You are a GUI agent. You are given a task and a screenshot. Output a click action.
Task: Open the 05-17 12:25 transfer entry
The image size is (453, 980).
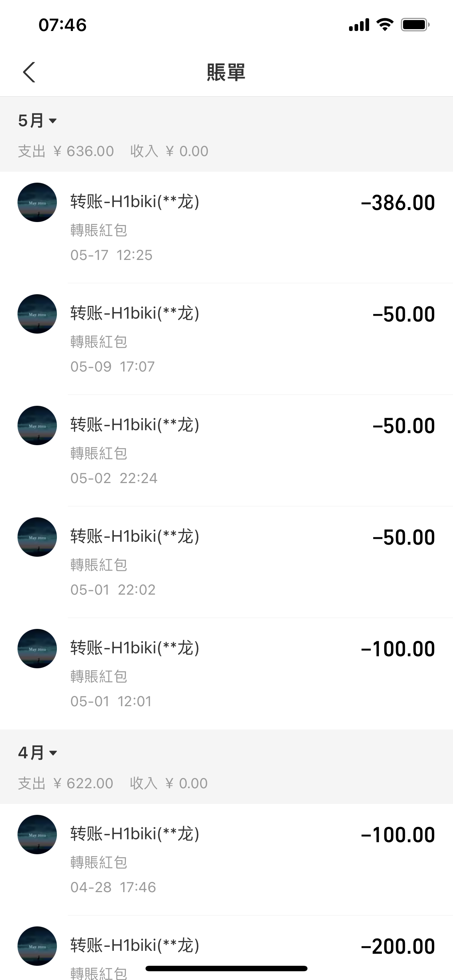(226, 227)
